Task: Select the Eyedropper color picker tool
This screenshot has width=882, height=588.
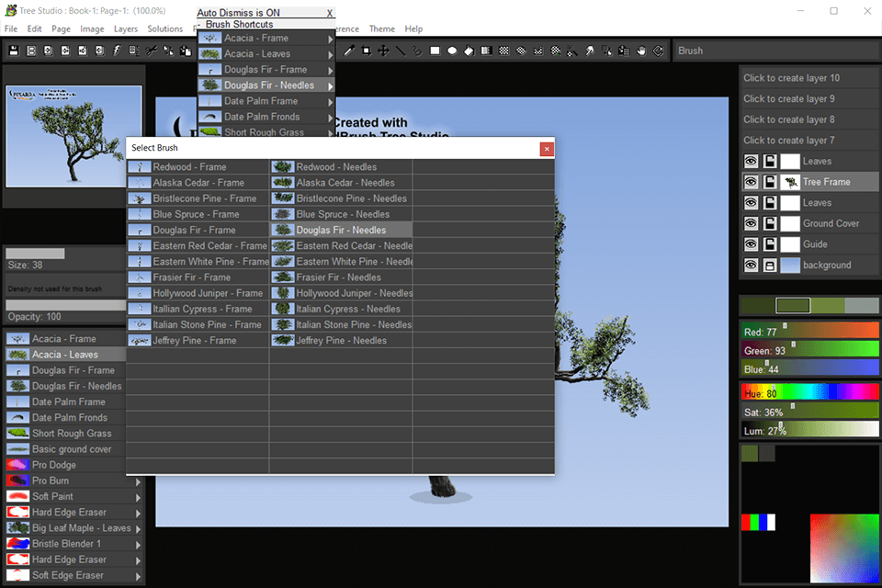Action: point(349,51)
